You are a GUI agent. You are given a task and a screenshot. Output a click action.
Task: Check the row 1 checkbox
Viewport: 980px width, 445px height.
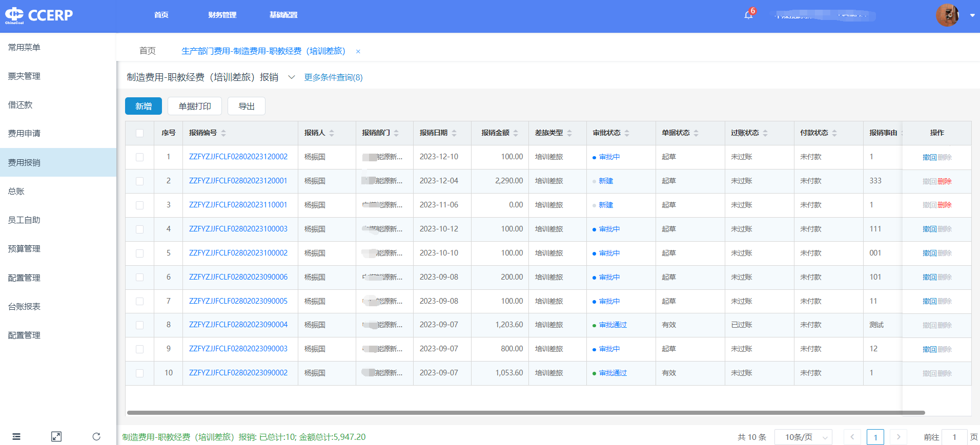(139, 157)
